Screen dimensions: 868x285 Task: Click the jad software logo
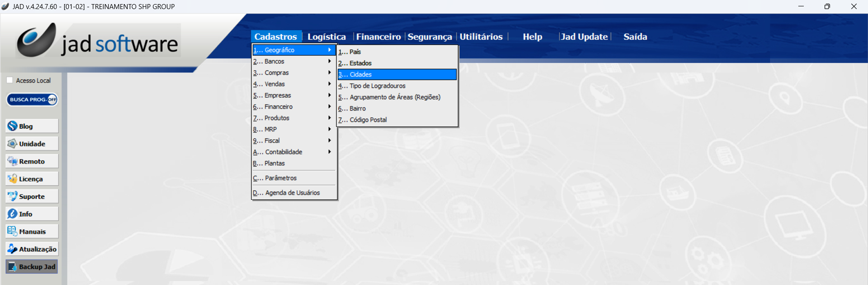point(98,41)
